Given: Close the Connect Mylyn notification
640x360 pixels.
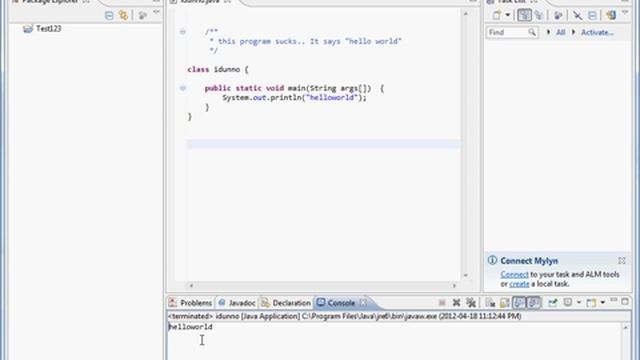Looking at the screenshot, I should click(x=622, y=260).
